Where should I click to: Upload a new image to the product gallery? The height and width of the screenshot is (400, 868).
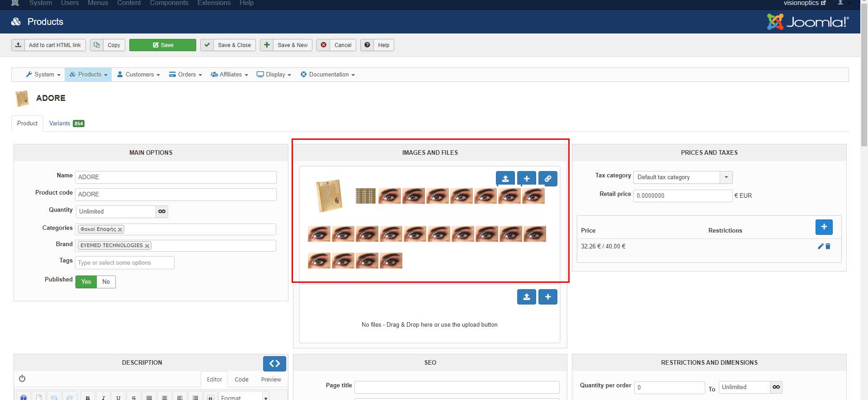[505, 179]
